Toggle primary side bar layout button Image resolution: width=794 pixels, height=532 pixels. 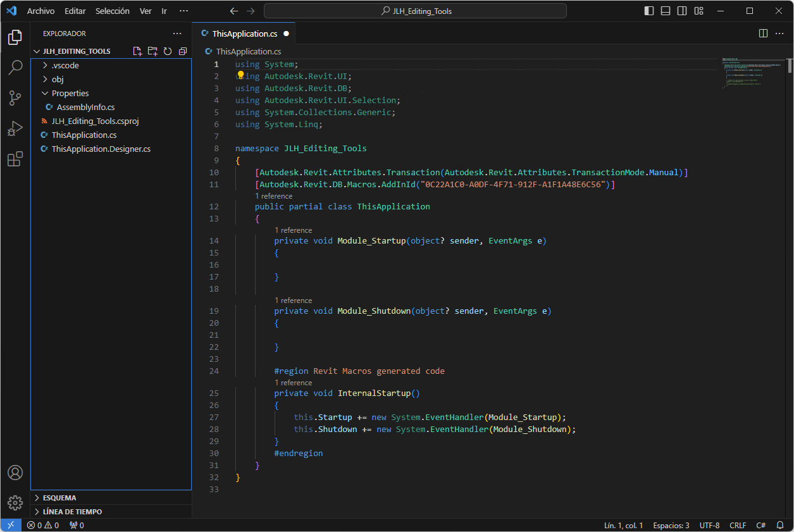[x=649, y=11]
